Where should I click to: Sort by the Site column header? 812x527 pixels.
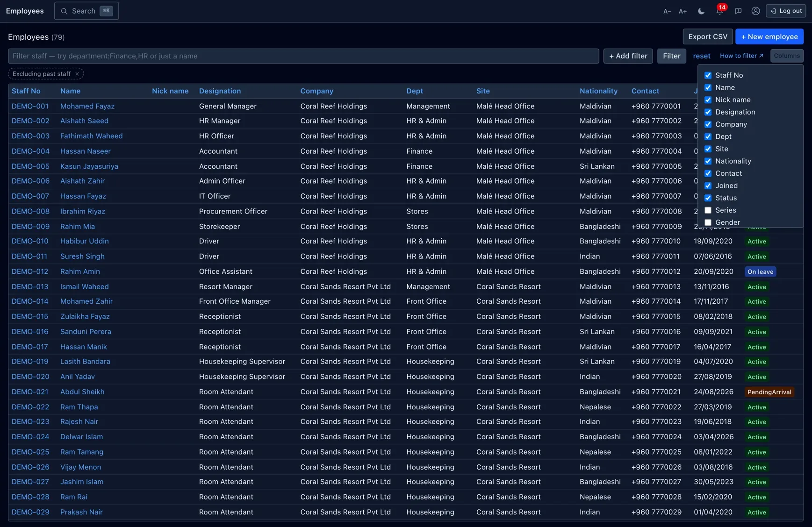click(x=483, y=91)
